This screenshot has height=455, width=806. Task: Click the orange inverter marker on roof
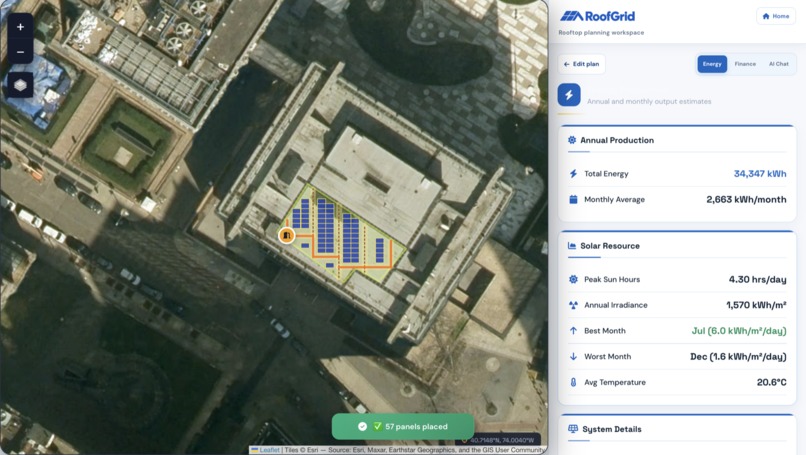click(x=287, y=235)
